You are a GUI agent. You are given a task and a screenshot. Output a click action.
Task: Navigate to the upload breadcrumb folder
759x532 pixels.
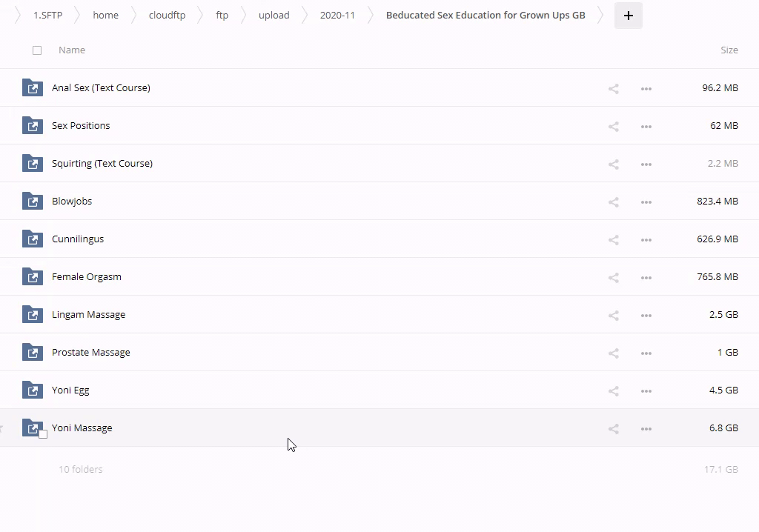[274, 16]
